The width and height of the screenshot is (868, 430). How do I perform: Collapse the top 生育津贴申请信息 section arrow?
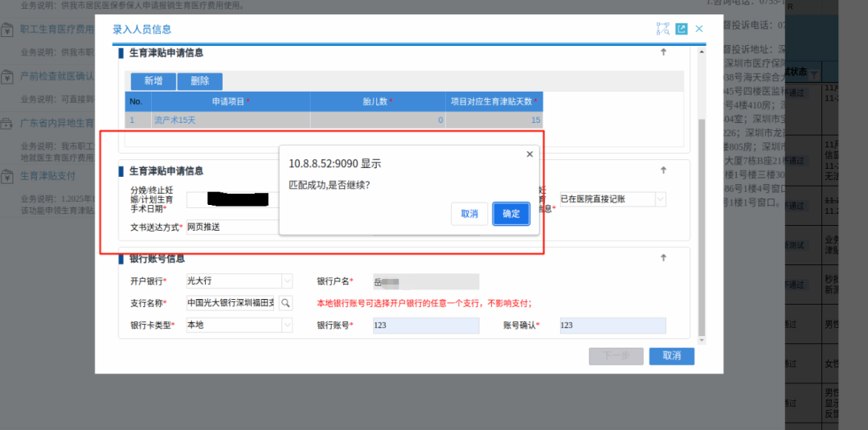[663, 52]
